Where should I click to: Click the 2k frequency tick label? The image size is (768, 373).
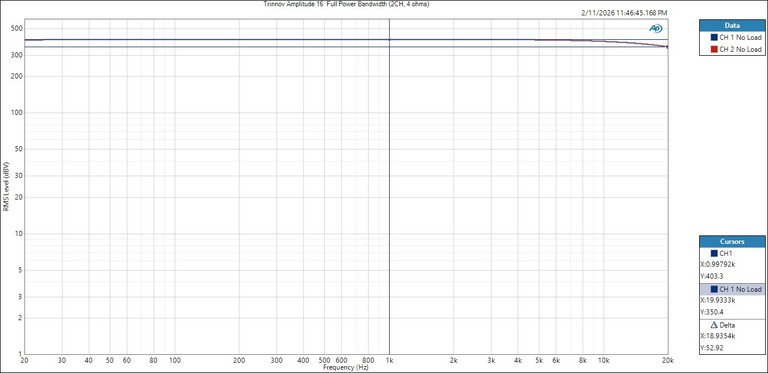454,361
